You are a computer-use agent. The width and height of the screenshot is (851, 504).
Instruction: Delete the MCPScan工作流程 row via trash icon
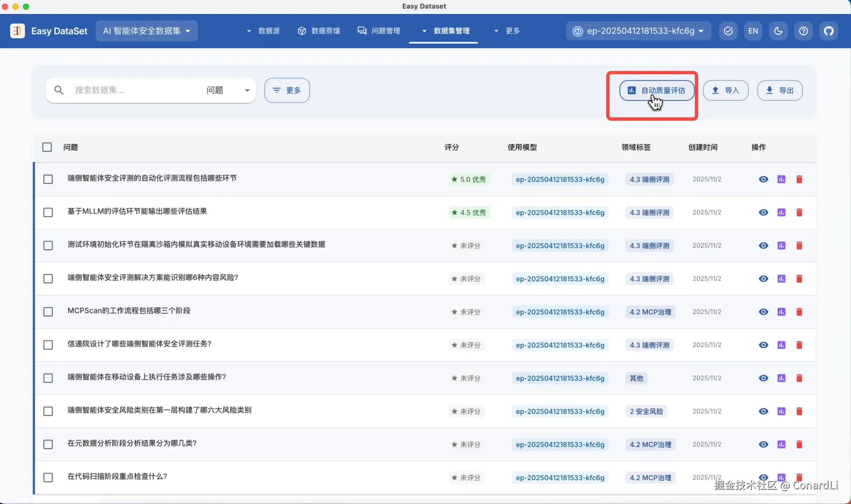pos(799,312)
